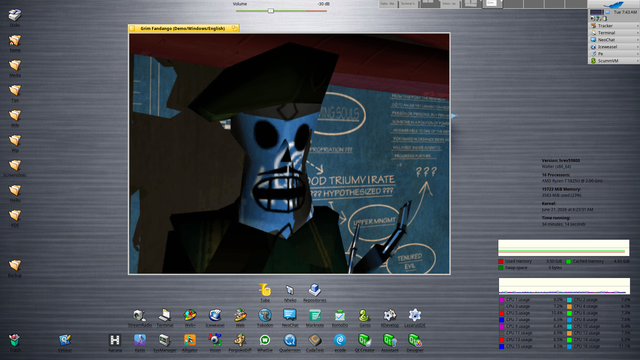Screen dimensions: 640x360
Task: Click the Used memory red swatch
Action: click(501, 261)
